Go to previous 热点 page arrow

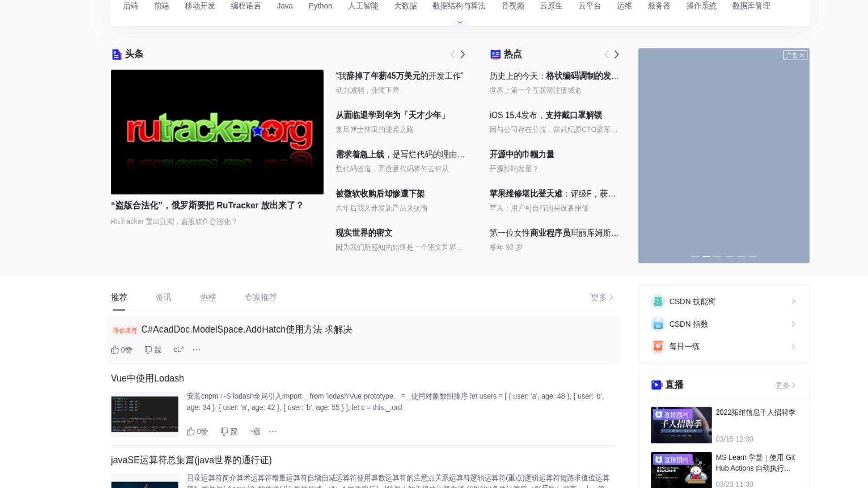point(607,55)
